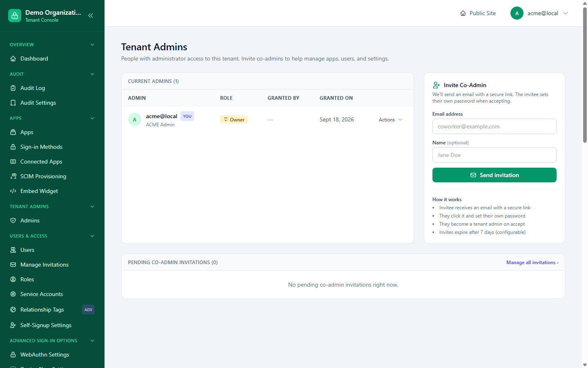Viewport: 588px width, 368px height.
Task: Click the Name optional input field
Action: pos(494,155)
